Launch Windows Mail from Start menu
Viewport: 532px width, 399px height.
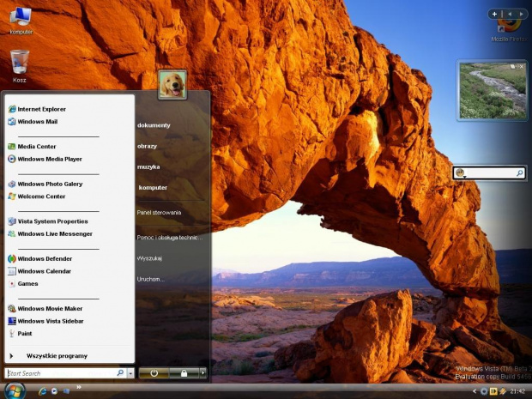[33, 122]
